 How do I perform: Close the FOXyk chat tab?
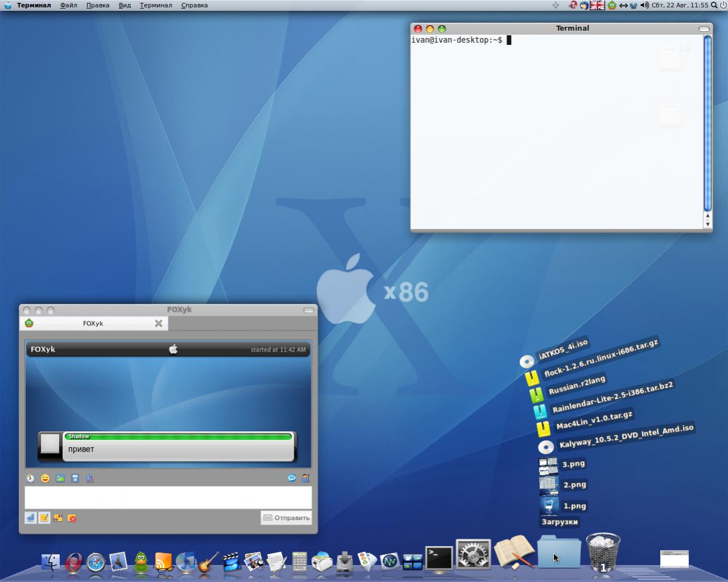point(159,323)
